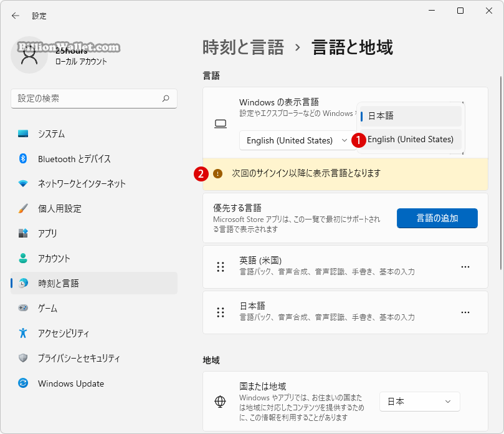504x434 pixels.
Task: Open Windows Update settings
Action: 94,383
